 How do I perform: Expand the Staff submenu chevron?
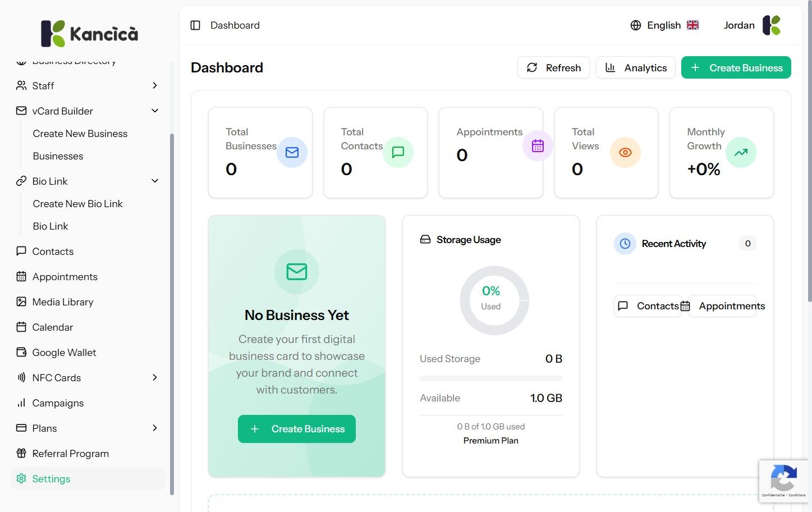click(155, 85)
